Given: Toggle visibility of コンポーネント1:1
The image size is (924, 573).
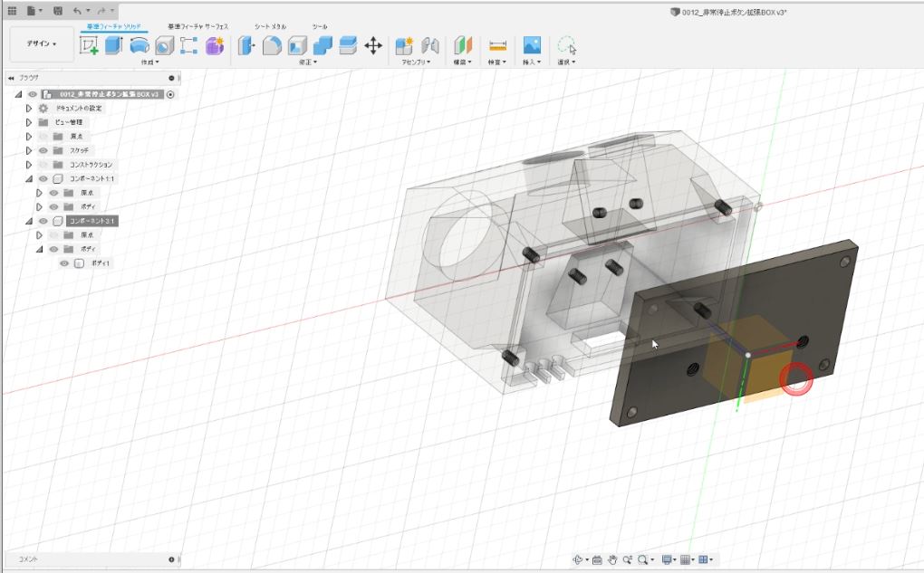Looking at the screenshot, I should point(43,179).
